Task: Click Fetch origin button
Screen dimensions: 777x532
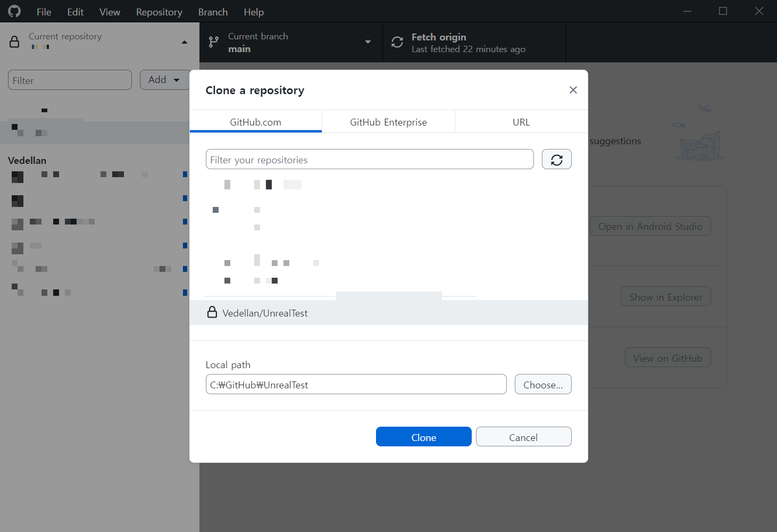Action: click(474, 42)
